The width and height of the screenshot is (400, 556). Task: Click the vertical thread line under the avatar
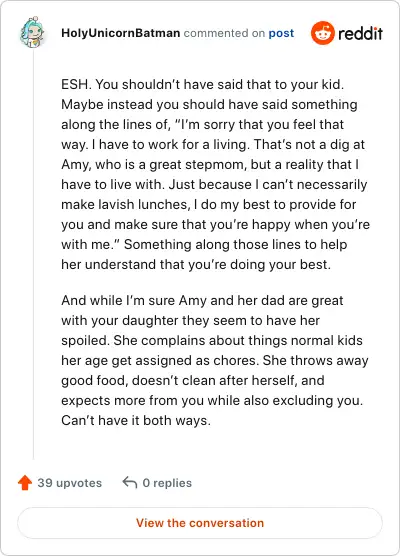pos(33,255)
